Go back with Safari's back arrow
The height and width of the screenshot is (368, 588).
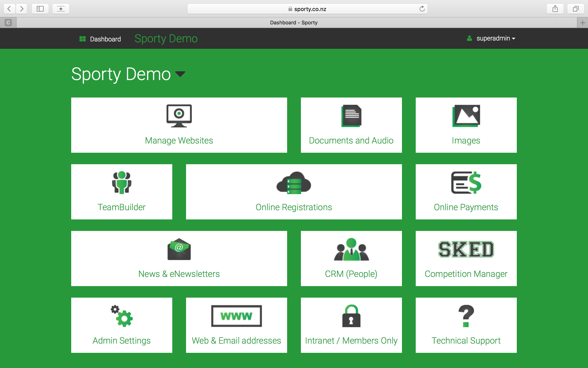pyautogui.click(x=9, y=9)
